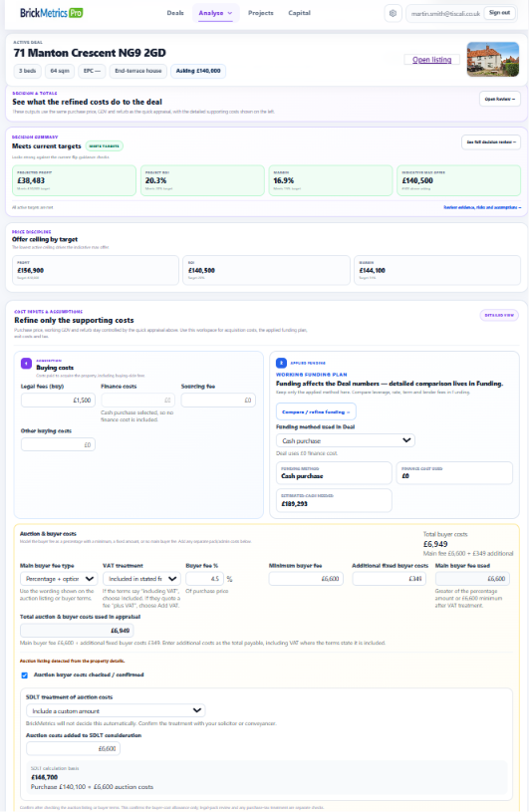Click the martin.smith account email
Screen dimensions: 529x812
[445, 14]
